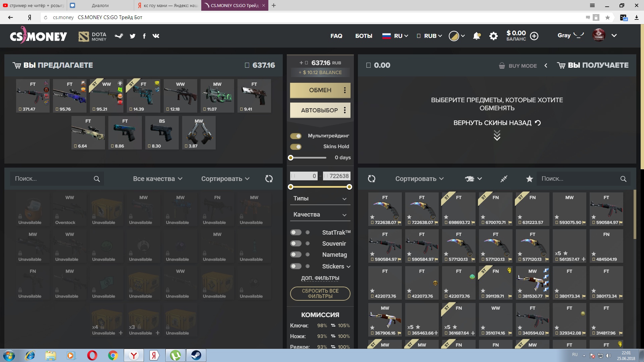Click the Skins Hold days slider handle
Screen dimensions: 644x362
pyautogui.click(x=291, y=158)
